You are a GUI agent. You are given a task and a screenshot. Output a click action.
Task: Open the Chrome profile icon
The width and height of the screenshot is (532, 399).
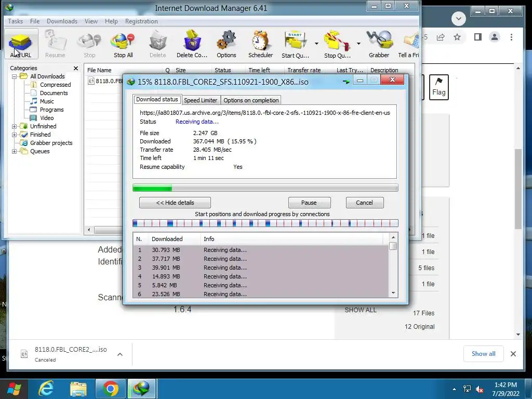[495, 37]
